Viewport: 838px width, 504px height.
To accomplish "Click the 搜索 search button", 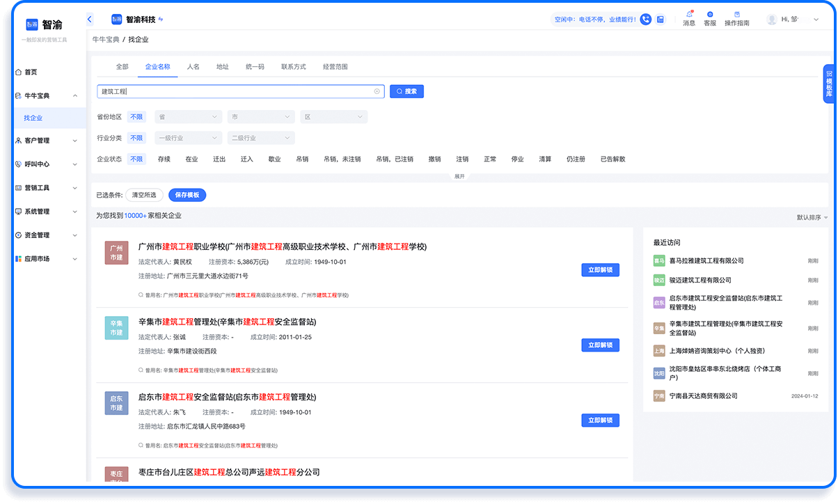I will tap(406, 91).
